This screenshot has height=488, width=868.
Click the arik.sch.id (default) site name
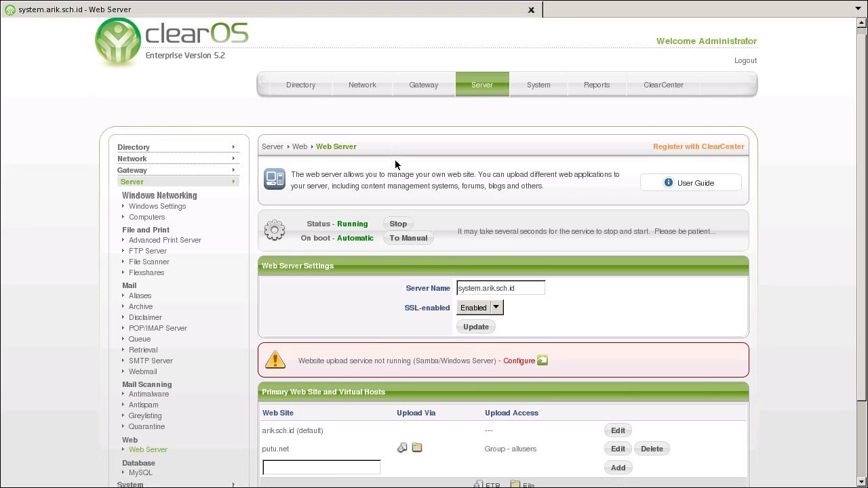pyautogui.click(x=292, y=430)
